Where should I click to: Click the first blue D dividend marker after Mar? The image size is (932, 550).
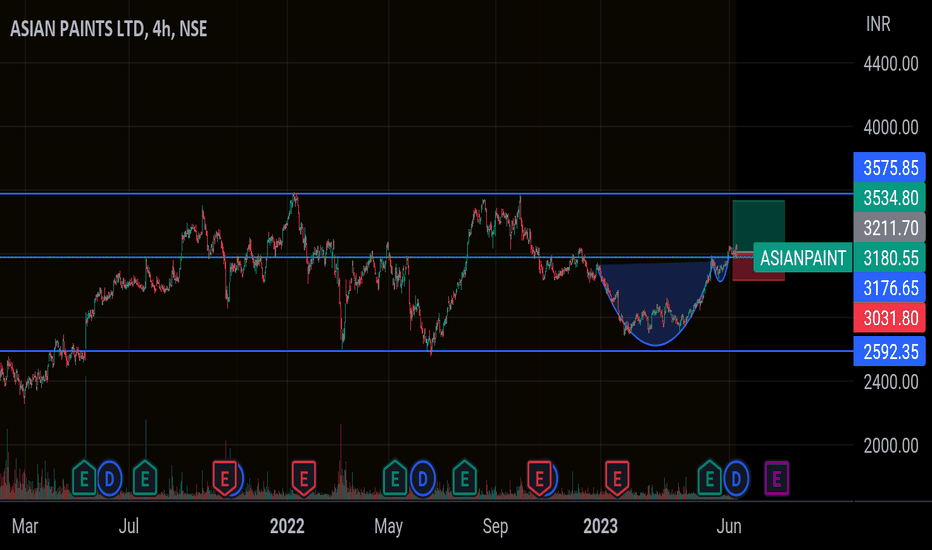click(109, 478)
